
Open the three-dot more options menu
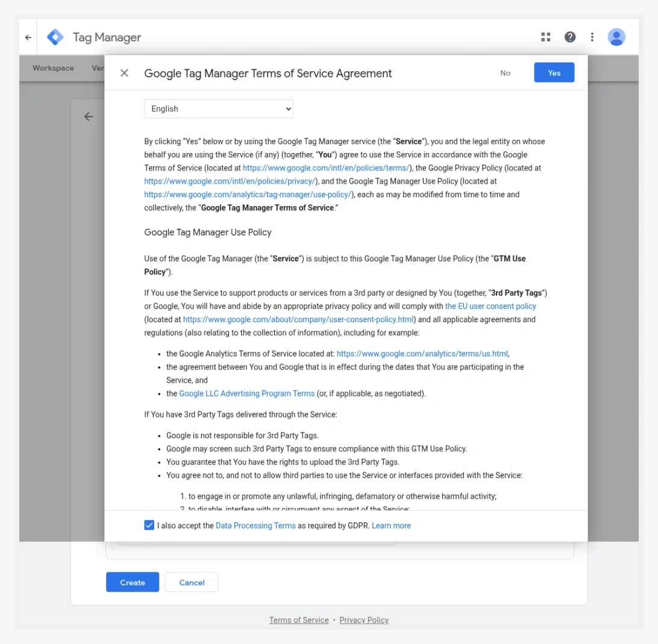point(592,37)
